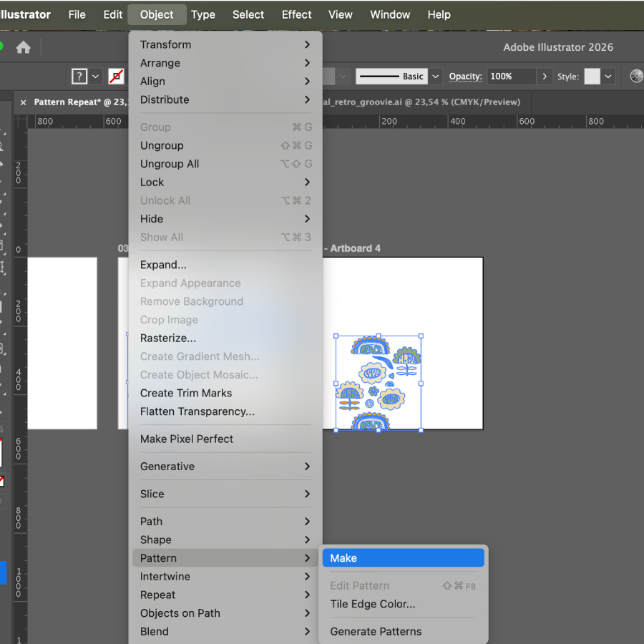Choose Ungroup All from the menu
This screenshot has height=644, width=644.
tap(225, 164)
